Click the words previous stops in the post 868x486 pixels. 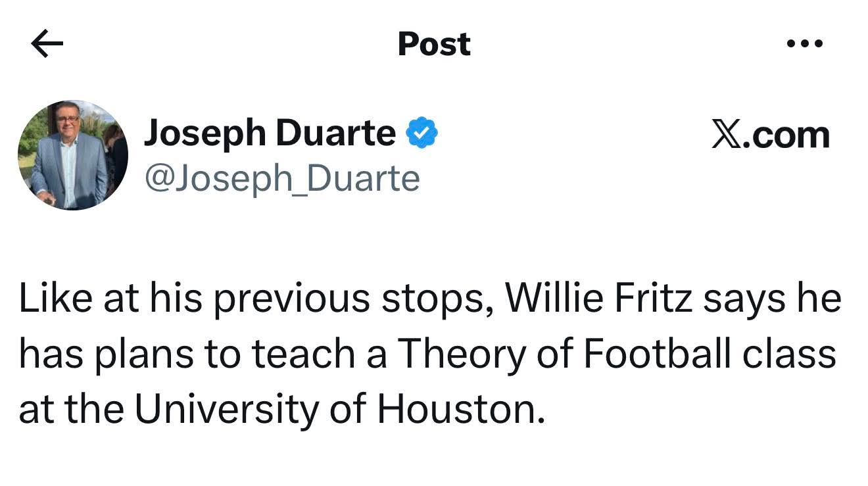(x=354, y=298)
